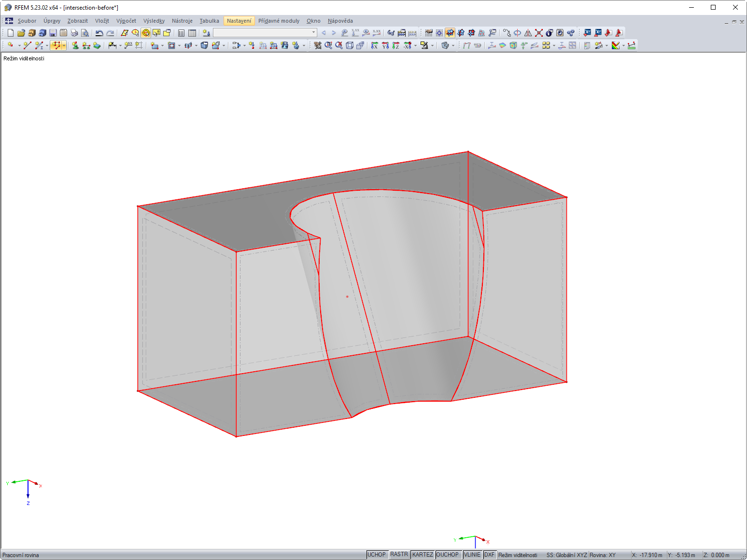747x560 pixels.
Task: Expand the minus X view dropdown arrow
Action: (415, 45)
